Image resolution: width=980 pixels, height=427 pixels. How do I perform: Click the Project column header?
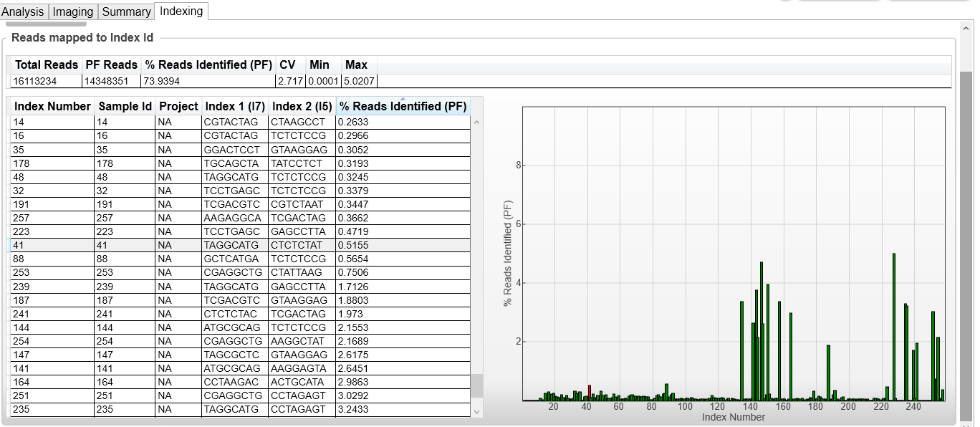click(x=178, y=106)
